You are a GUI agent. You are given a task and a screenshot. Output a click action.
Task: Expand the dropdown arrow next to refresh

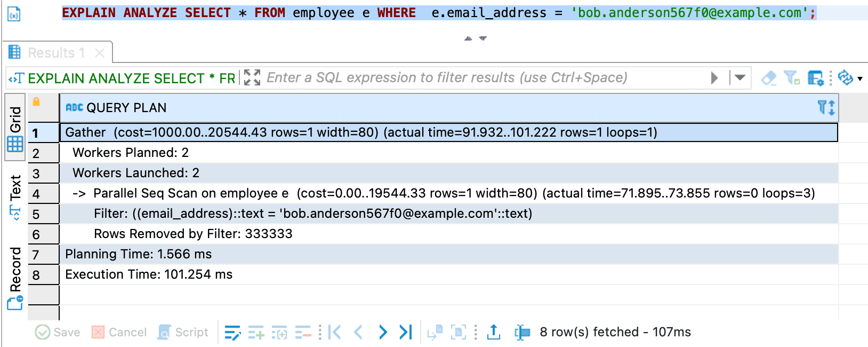click(x=860, y=79)
